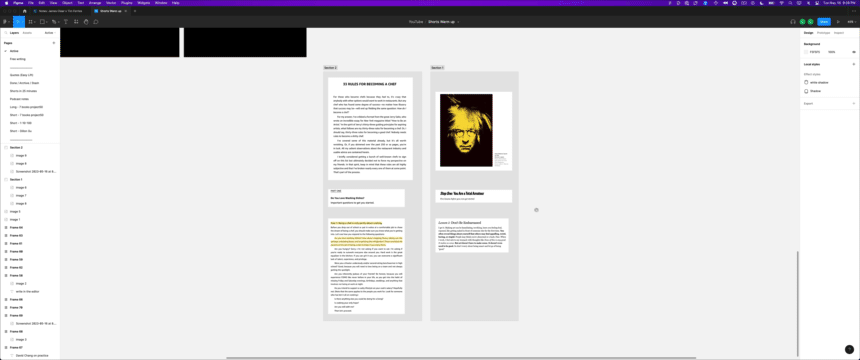This screenshot has width=860, height=360.
Task: Open Pen tool options dropdown arrow
Action: (59, 22)
